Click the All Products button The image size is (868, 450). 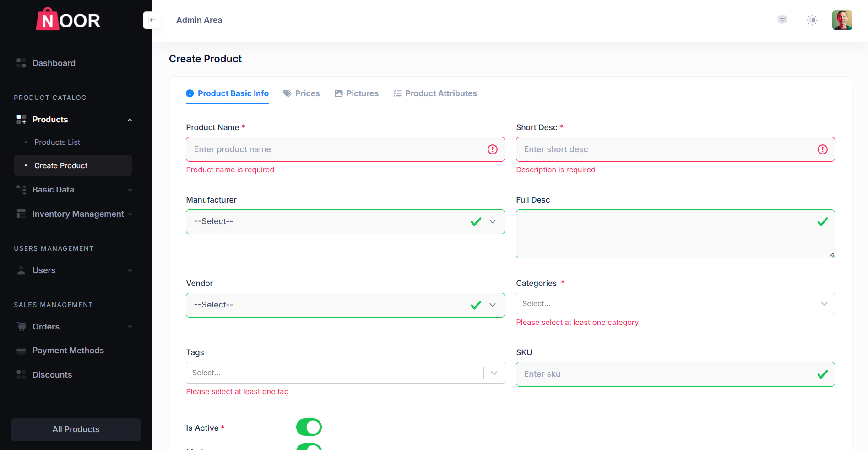pyautogui.click(x=76, y=429)
